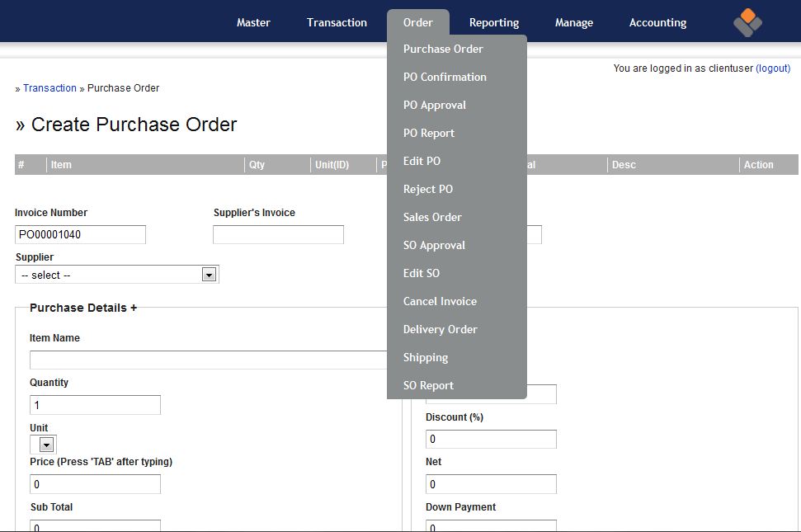The width and height of the screenshot is (801, 532).
Task: Follow the Transaction breadcrumb link
Action: pyautogui.click(x=49, y=87)
